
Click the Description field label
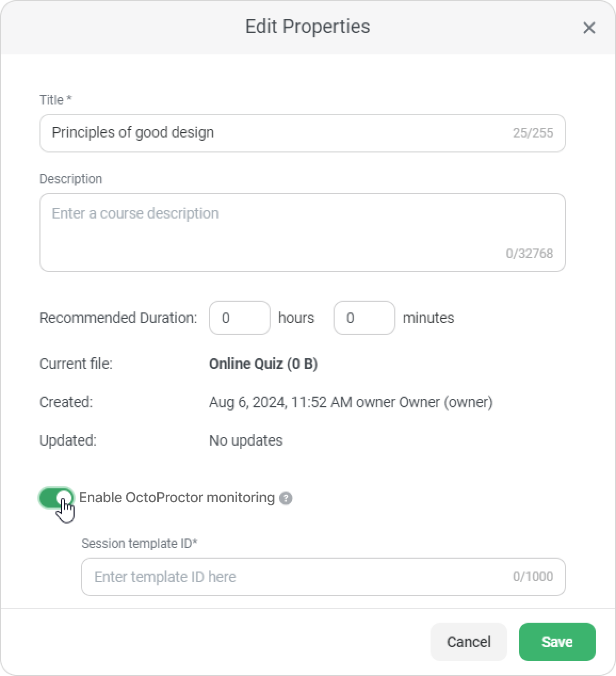click(71, 179)
